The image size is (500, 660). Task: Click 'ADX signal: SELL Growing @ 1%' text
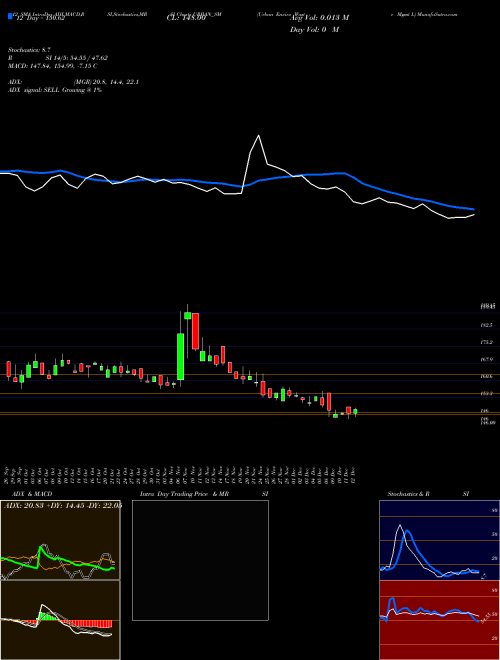pyautogui.click(x=55, y=90)
